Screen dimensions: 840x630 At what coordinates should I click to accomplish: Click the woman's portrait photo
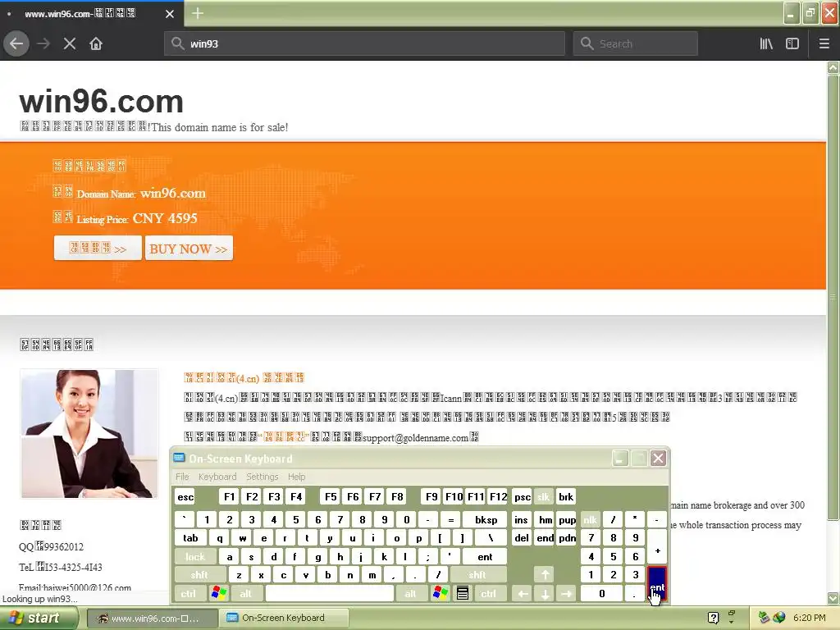(x=89, y=434)
